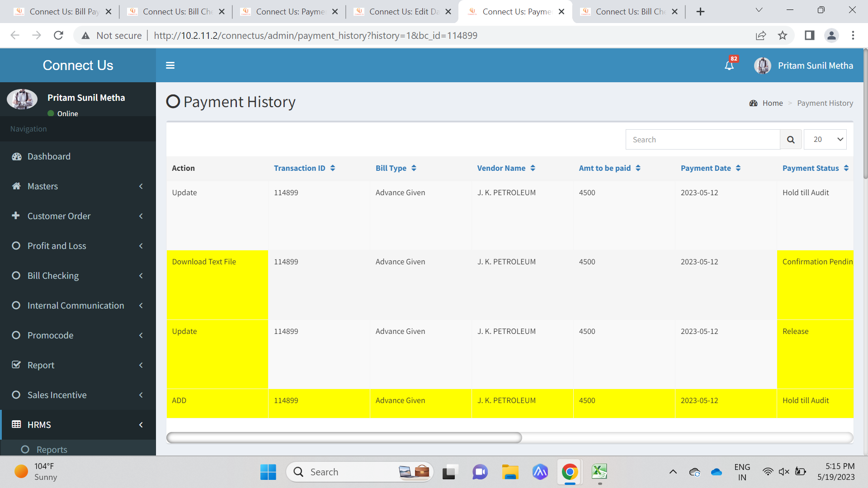
Task: Reload the page
Action: [x=58, y=35]
